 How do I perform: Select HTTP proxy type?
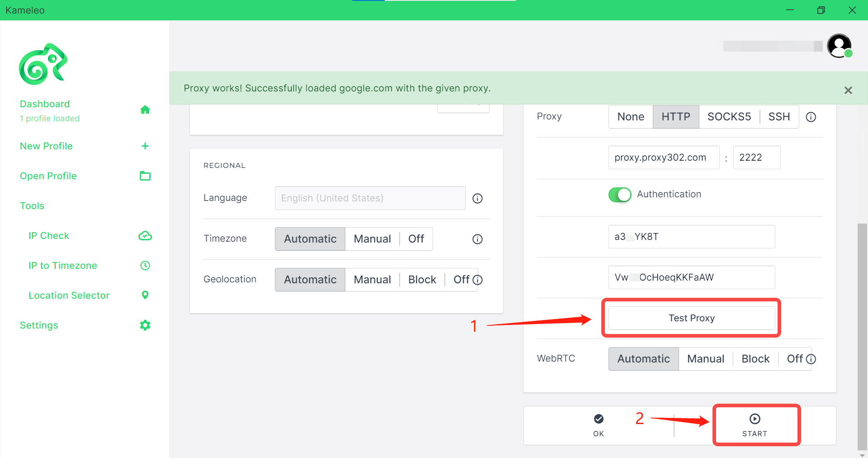click(x=676, y=117)
